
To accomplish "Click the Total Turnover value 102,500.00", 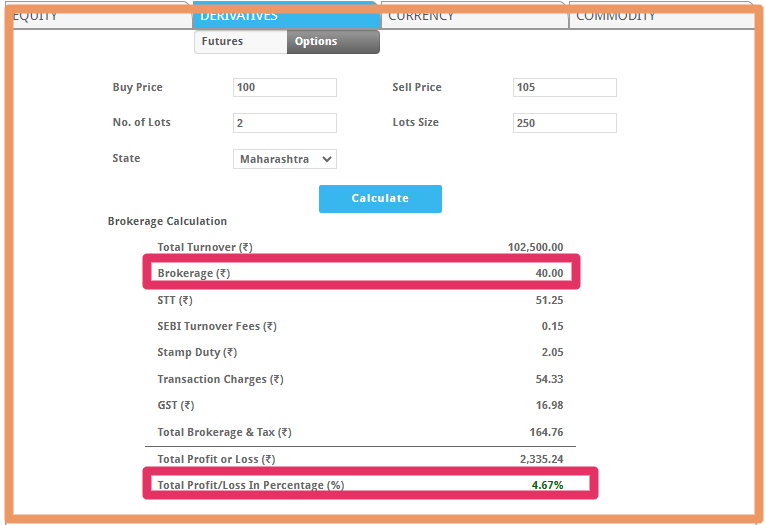I will tap(535, 247).
